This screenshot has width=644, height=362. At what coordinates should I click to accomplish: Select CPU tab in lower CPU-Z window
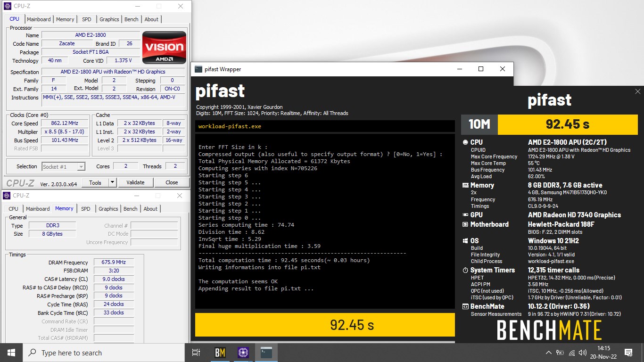click(x=14, y=209)
